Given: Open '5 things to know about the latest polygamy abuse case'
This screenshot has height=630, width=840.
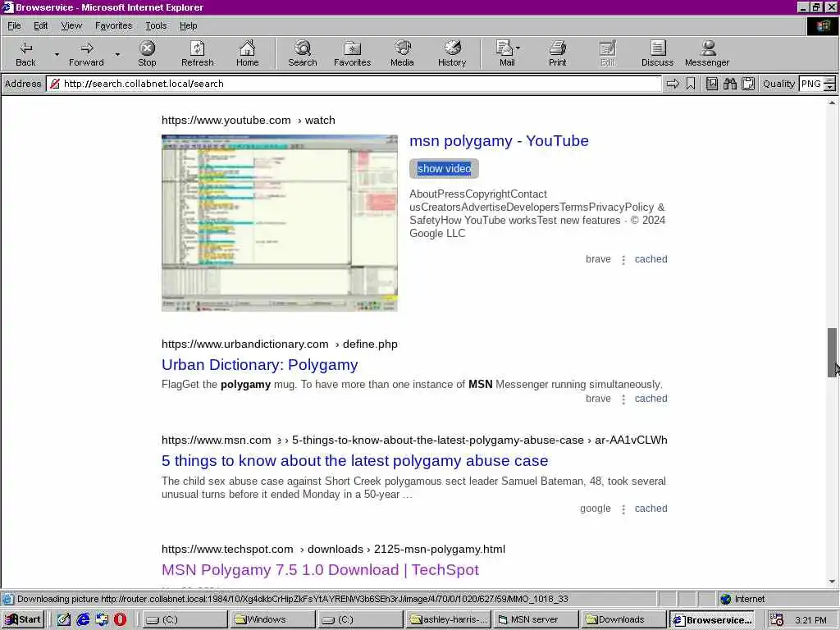Looking at the screenshot, I should [354, 461].
